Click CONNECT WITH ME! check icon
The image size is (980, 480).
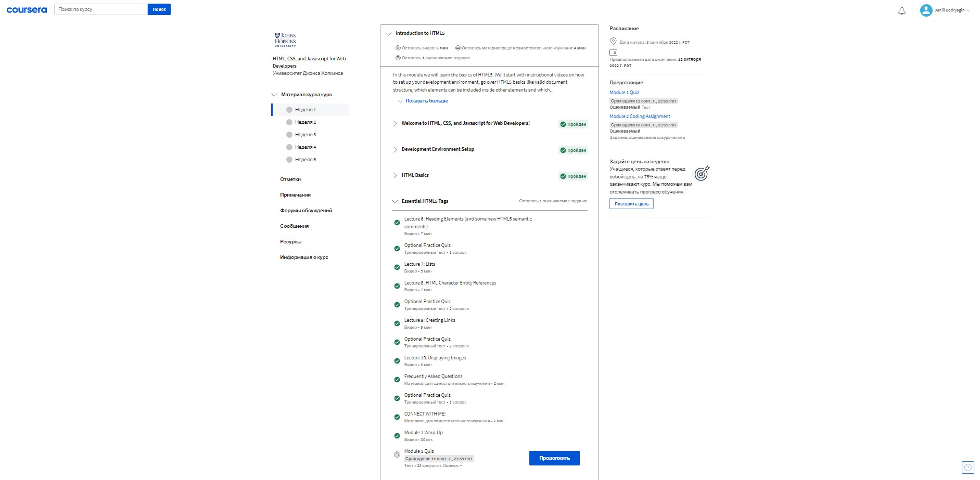click(397, 417)
